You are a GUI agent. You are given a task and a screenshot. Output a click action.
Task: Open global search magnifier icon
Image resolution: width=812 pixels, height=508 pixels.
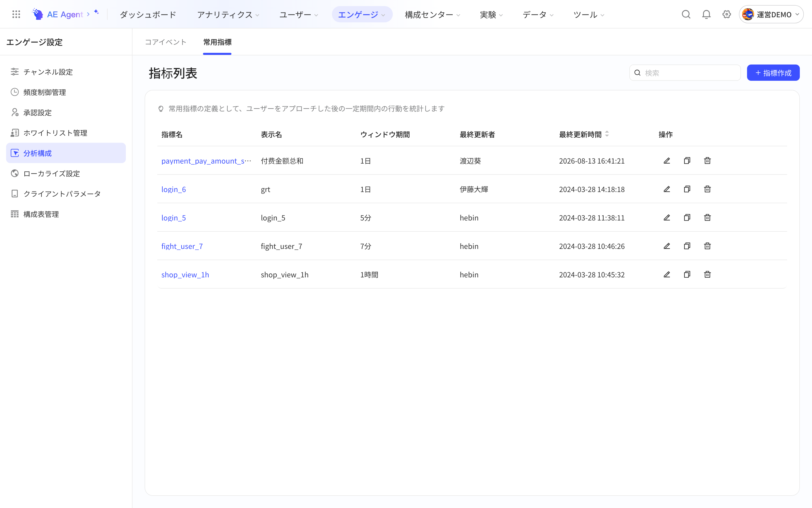click(686, 14)
